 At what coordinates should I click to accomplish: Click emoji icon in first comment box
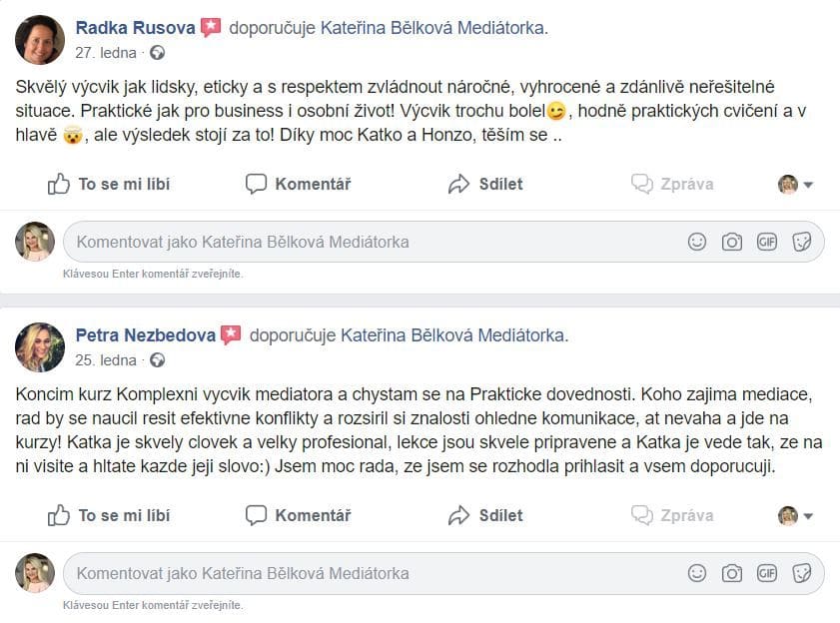[x=697, y=242]
